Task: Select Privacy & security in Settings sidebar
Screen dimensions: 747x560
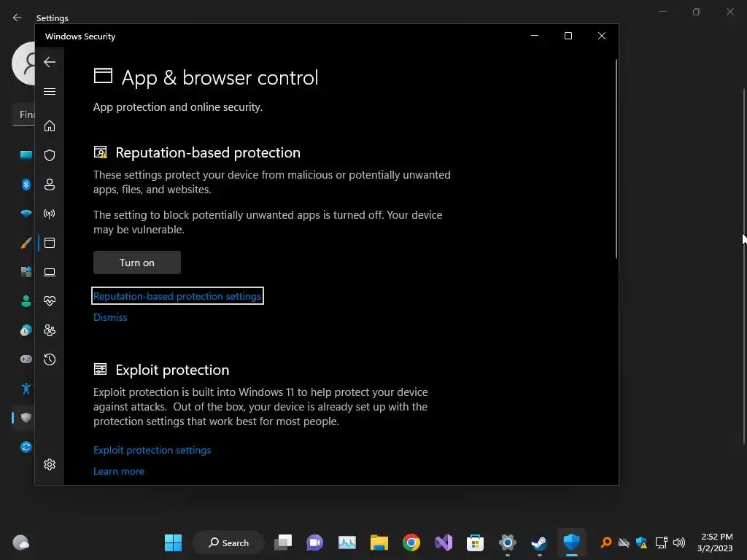Action: (x=26, y=418)
